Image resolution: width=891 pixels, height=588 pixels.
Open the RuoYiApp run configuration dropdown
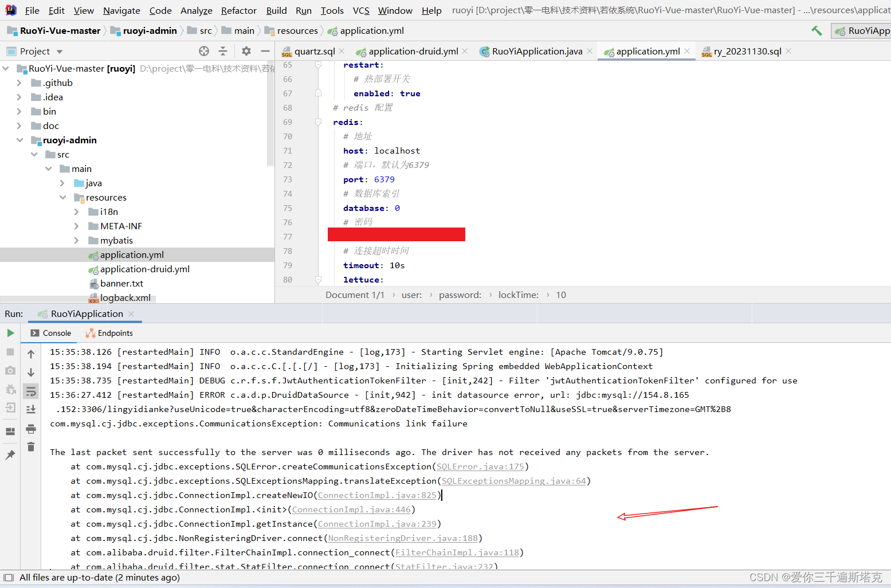click(x=861, y=31)
